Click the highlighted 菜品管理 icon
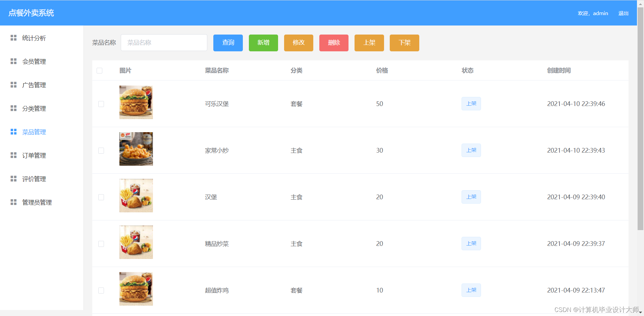 coord(13,132)
